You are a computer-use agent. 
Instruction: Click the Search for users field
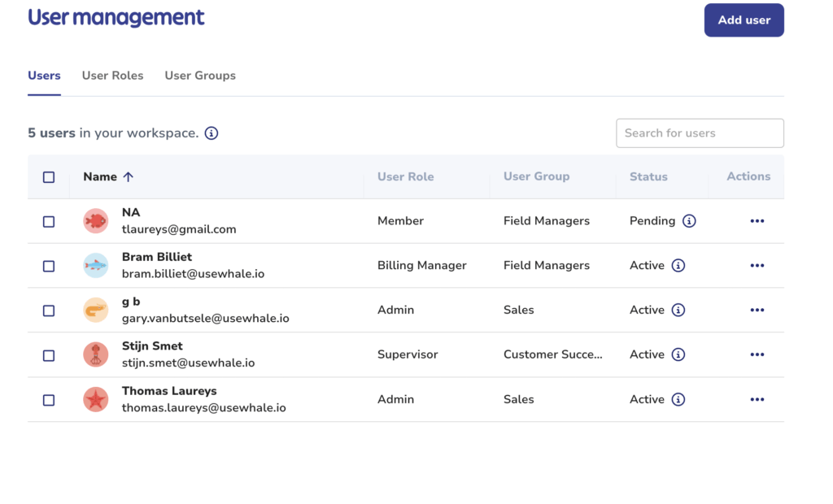[700, 133]
